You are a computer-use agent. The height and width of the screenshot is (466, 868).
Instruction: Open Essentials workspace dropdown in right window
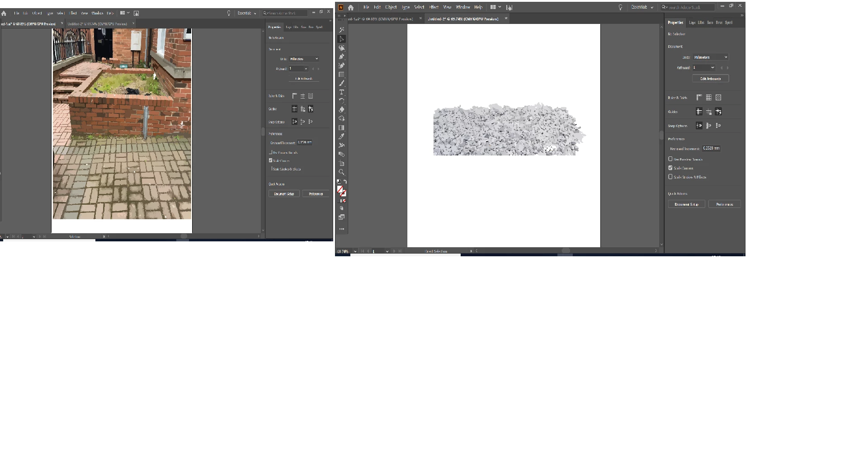point(642,7)
